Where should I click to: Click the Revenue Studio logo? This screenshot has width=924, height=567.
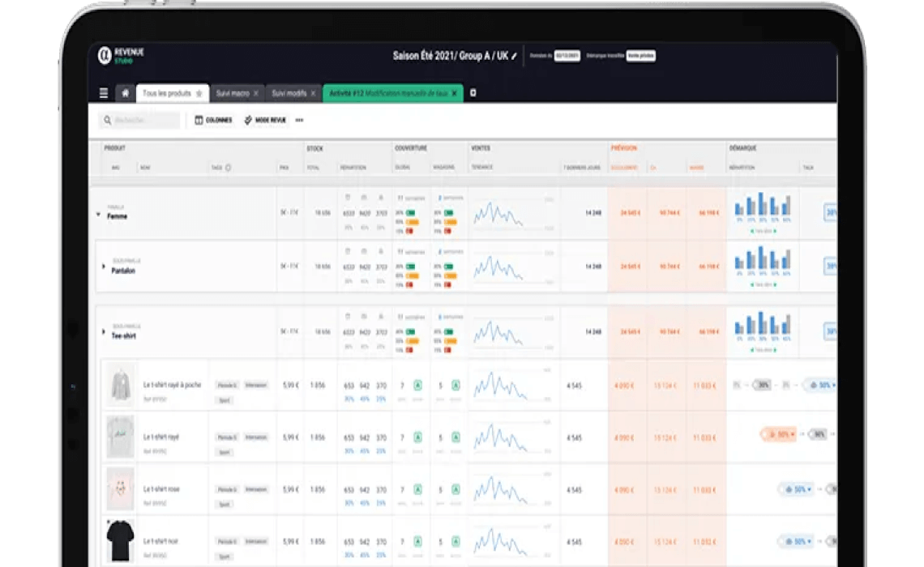pyautogui.click(x=121, y=55)
